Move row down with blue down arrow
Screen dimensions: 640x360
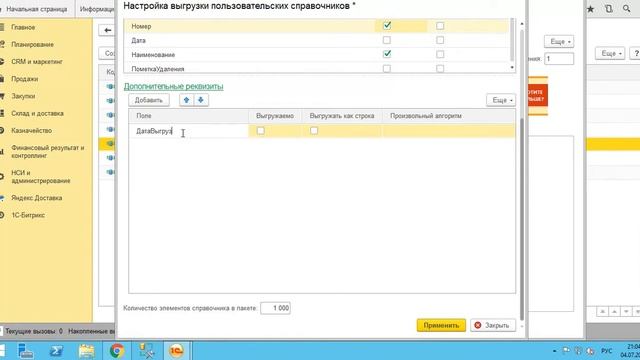pos(201,100)
